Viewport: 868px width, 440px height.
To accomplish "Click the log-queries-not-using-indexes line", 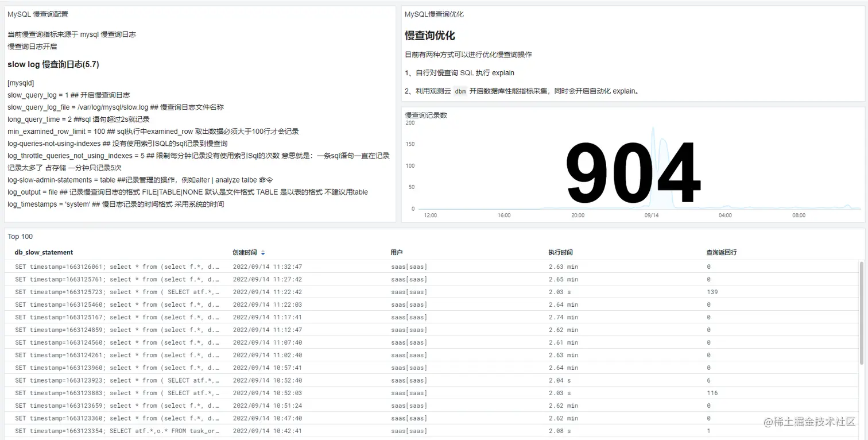I will coord(118,143).
